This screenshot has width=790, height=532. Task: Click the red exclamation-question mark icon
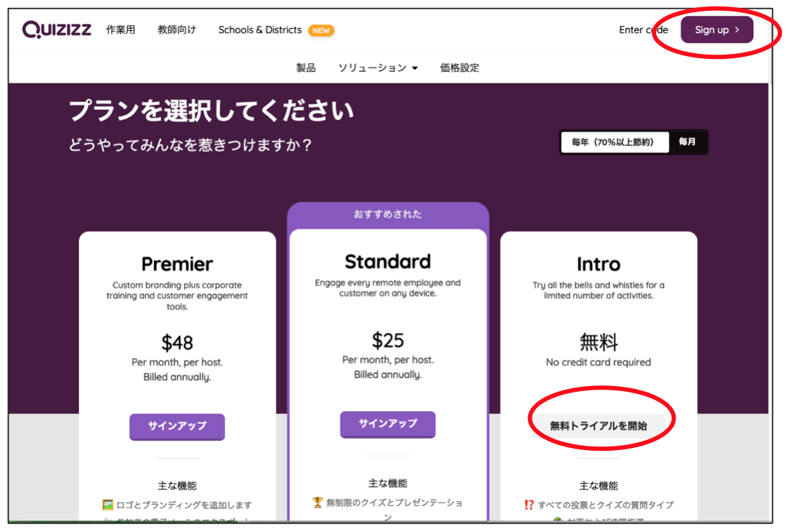530,505
